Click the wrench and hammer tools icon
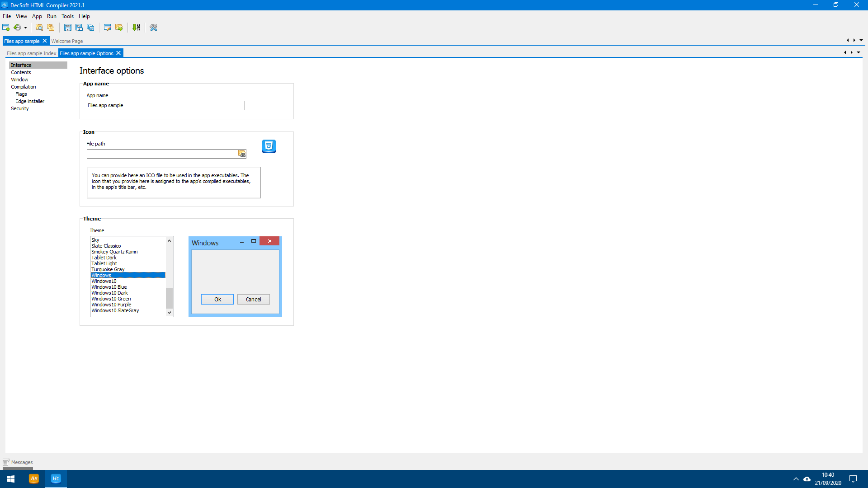Image resolution: width=868 pixels, height=488 pixels. (x=153, y=28)
